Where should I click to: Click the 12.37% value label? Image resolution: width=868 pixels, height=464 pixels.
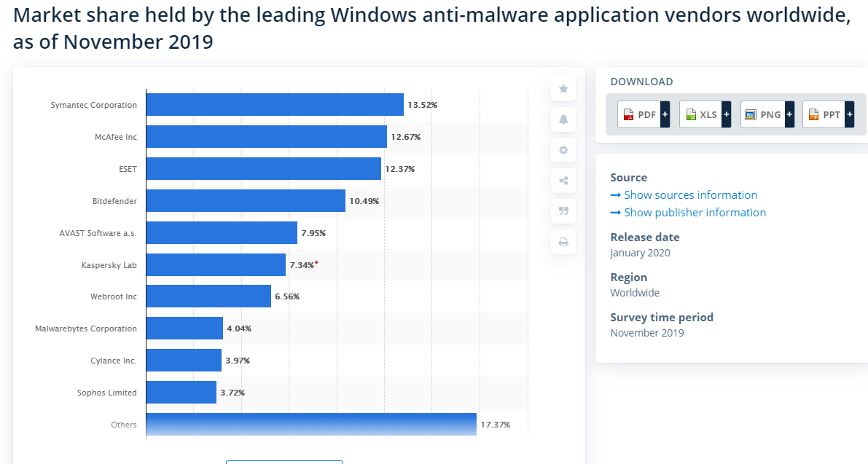pyautogui.click(x=399, y=169)
